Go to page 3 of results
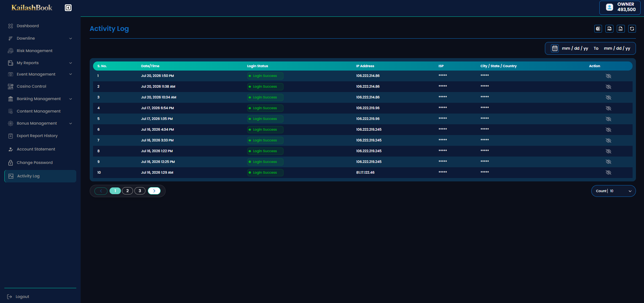 pos(140,191)
